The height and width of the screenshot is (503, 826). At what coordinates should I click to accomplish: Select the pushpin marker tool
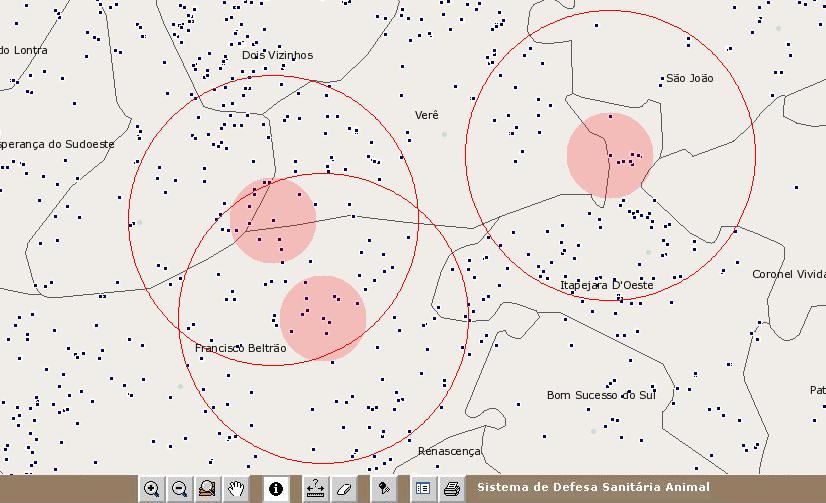click(383, 489)
